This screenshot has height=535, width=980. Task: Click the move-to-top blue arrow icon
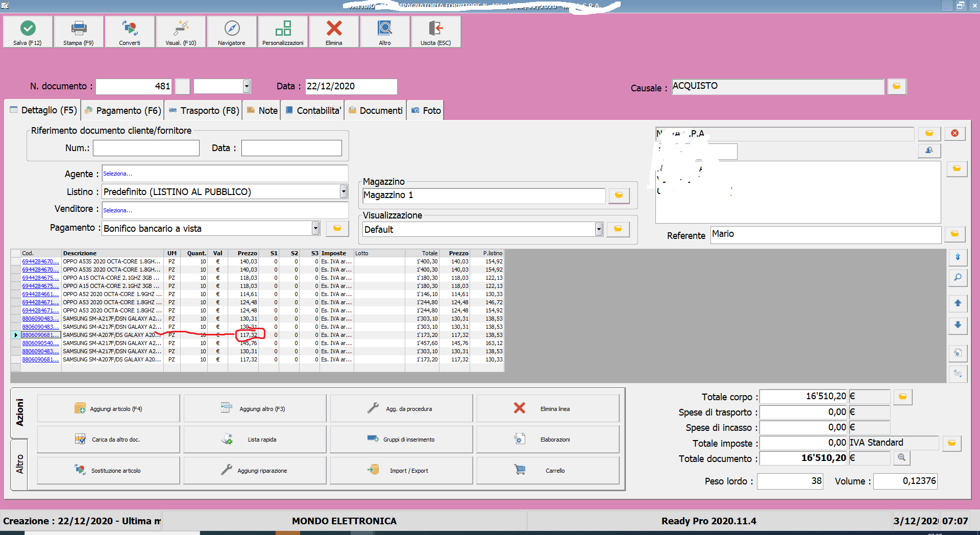[958, 257]
